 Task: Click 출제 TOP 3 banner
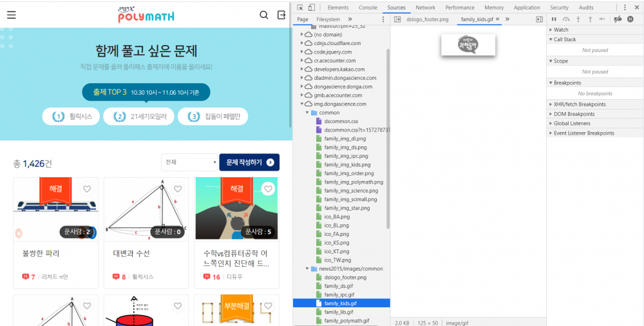(146, 93)
